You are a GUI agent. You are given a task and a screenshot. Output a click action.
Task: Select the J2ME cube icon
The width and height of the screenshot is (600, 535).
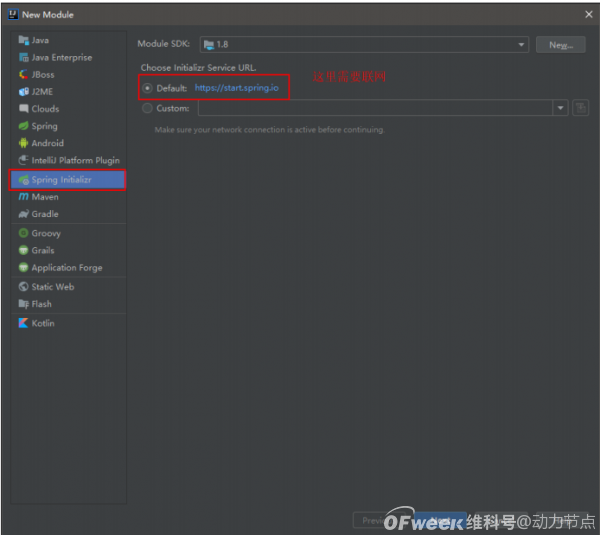click(x=24, y=91)
